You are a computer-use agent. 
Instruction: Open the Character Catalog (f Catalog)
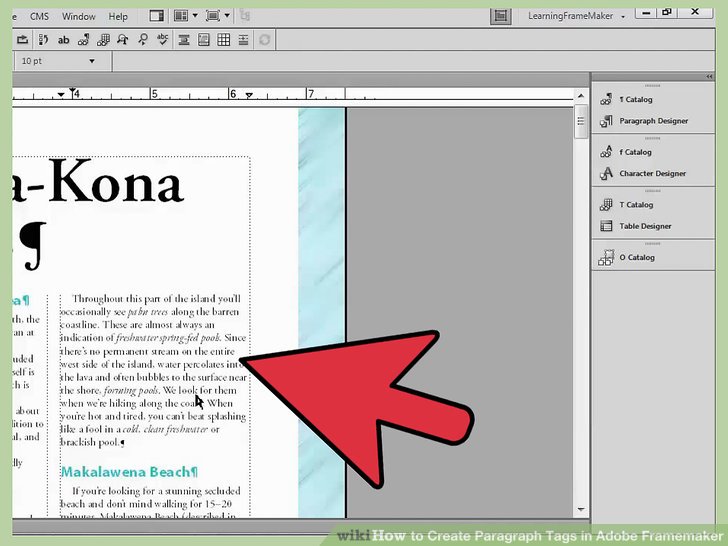(635, 152)
